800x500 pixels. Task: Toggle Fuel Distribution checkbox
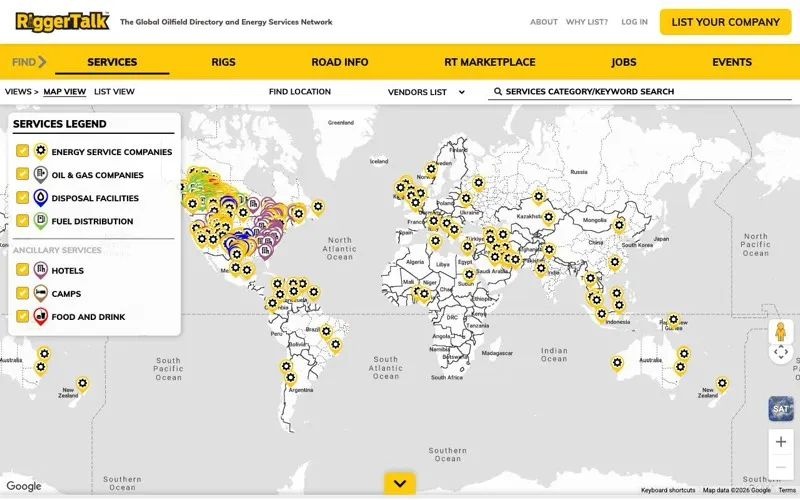click(22, 220)
